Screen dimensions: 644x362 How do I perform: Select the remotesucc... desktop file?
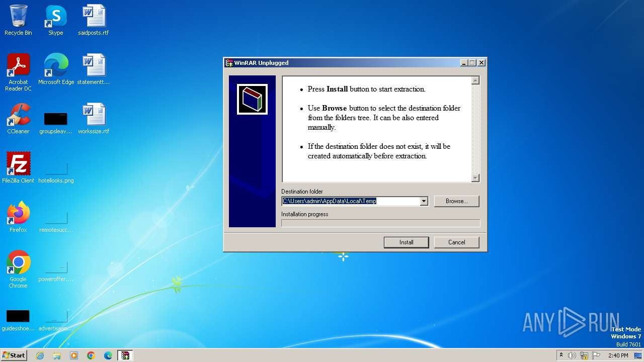[x=56, y=222]
